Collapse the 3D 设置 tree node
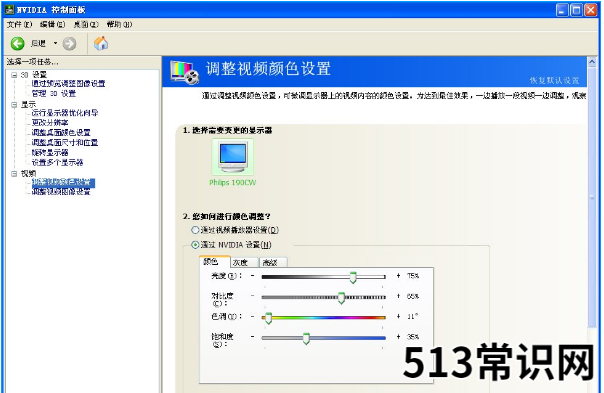This screenshot has height=393, width=604. [x=14, y=75]
